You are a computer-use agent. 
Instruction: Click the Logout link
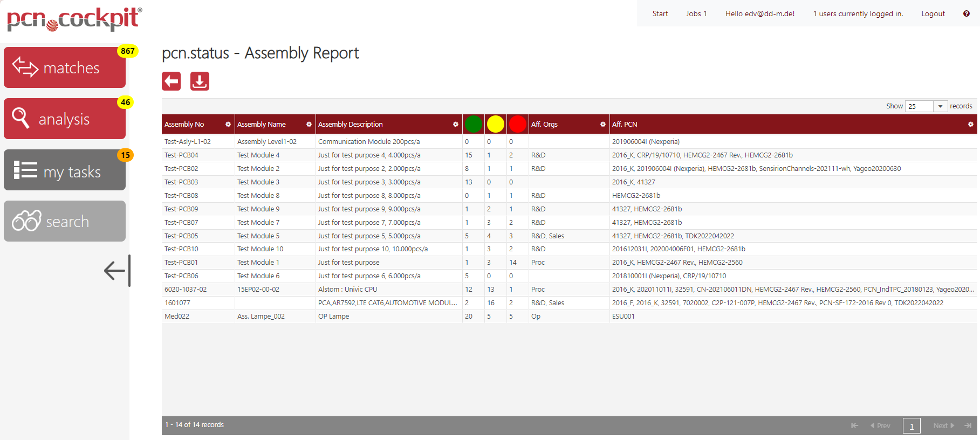point(933,13)
